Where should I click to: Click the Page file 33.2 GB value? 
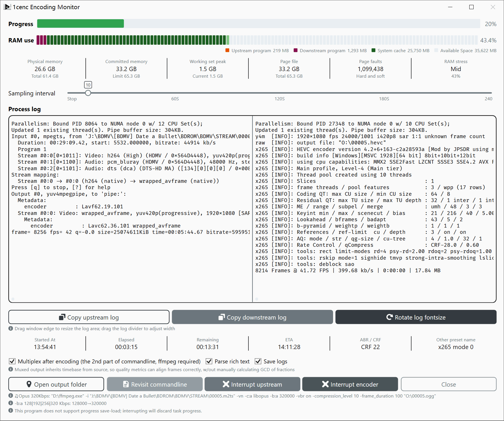[x=289, y=69]
